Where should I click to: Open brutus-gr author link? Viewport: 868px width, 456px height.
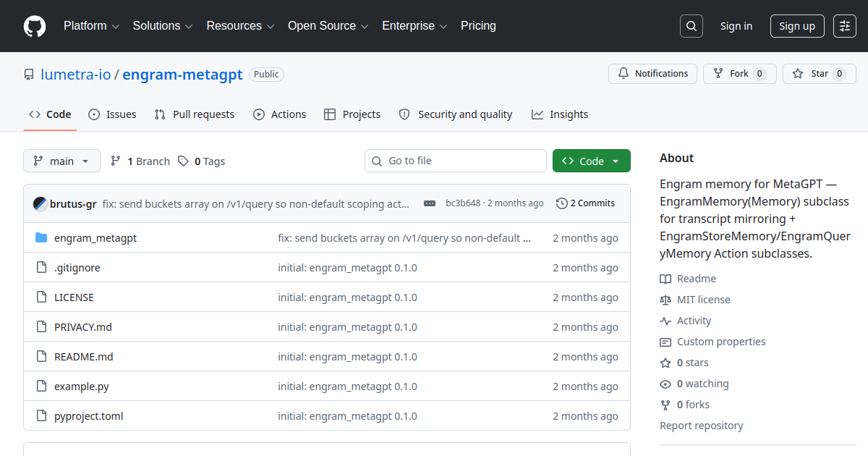[x=73, y=204]
